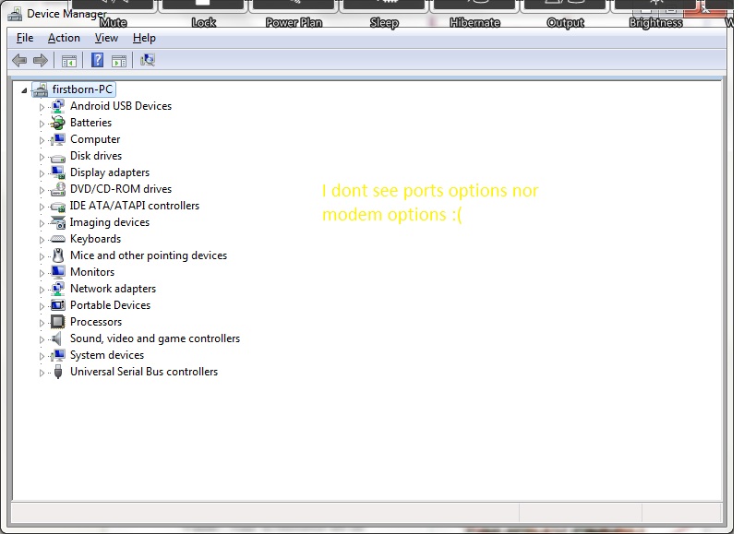This screenshot has width=756, height=534.
Task: Click the Lock overlay button
Action: pos(203,13)
